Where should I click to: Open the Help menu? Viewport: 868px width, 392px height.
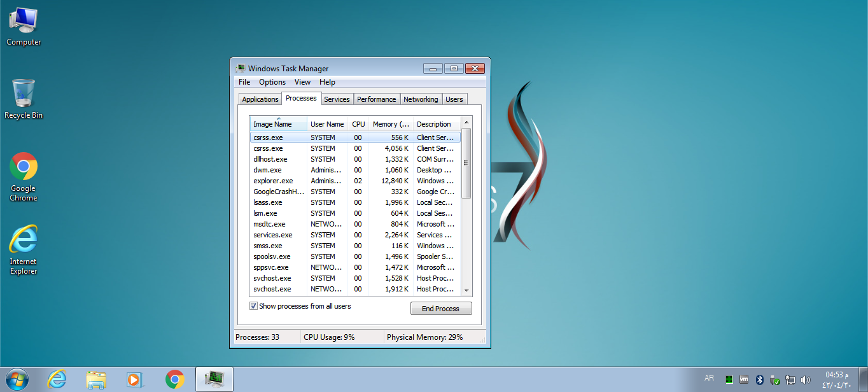pos(327,82)
